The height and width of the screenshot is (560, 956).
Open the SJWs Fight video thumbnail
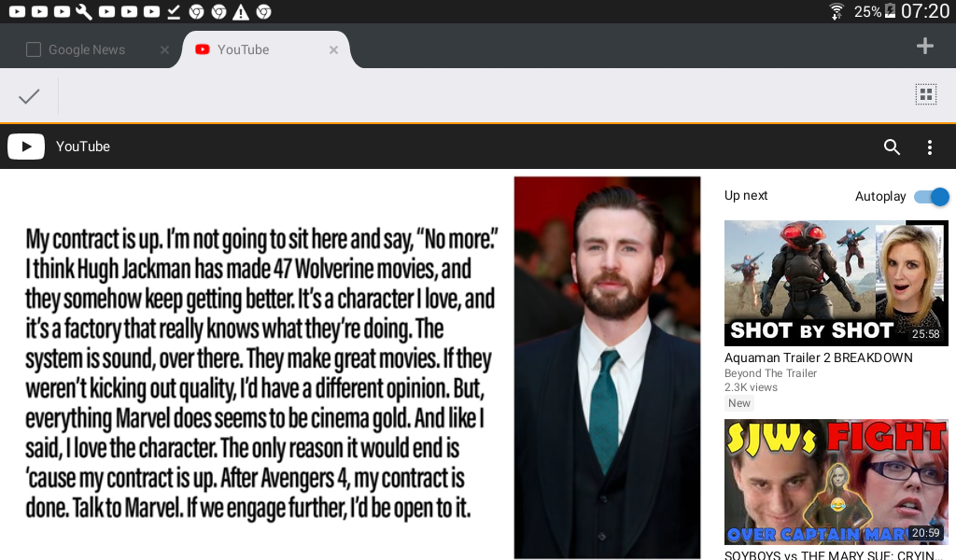point(836,482)
